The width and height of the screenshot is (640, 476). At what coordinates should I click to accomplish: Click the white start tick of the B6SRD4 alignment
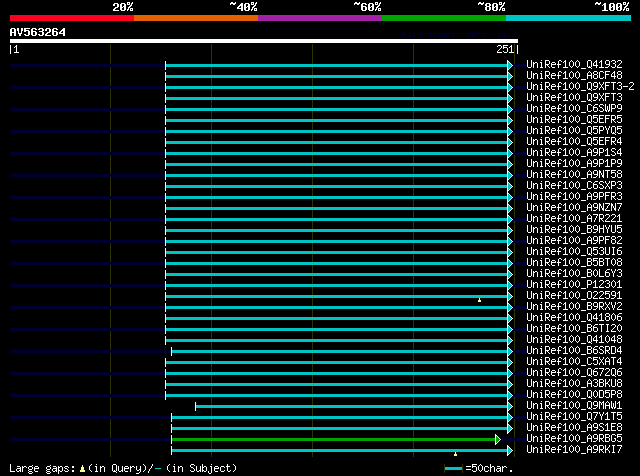coord(171,351)
